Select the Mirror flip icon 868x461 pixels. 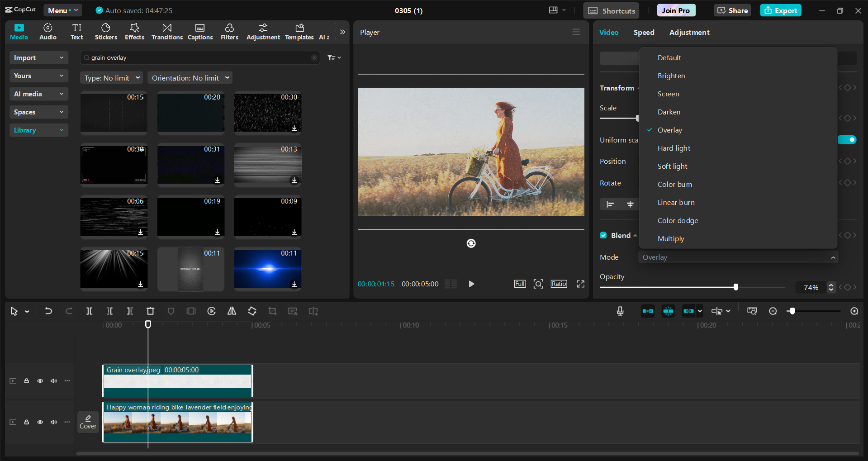(x=231, y=311)
